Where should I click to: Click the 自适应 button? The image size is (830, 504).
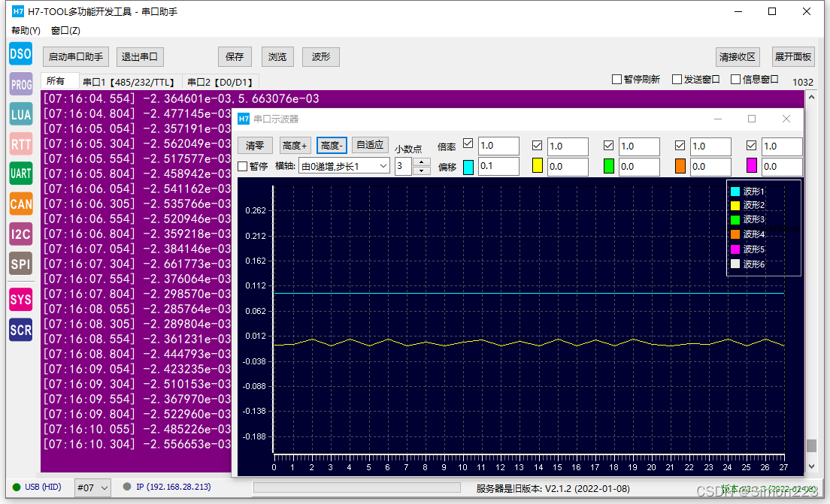(370, 145)
